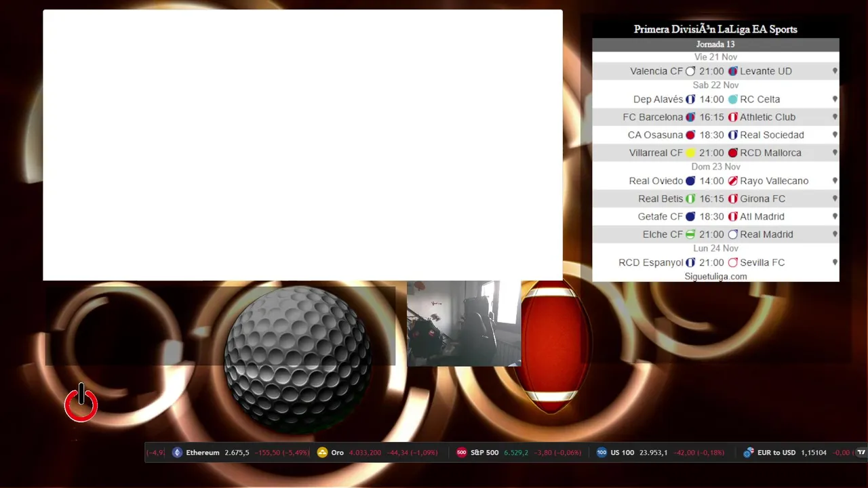
Task: Click the Lun 24 Nov date row
Action: (x=715, y=248)
